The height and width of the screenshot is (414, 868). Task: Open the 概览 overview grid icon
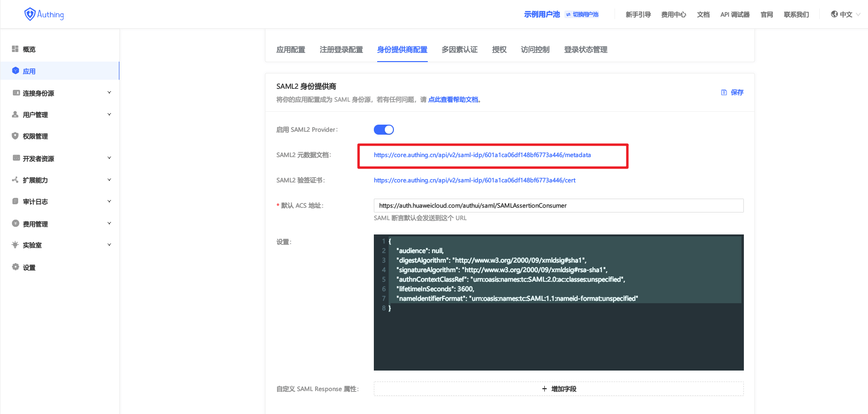(15, 49)
